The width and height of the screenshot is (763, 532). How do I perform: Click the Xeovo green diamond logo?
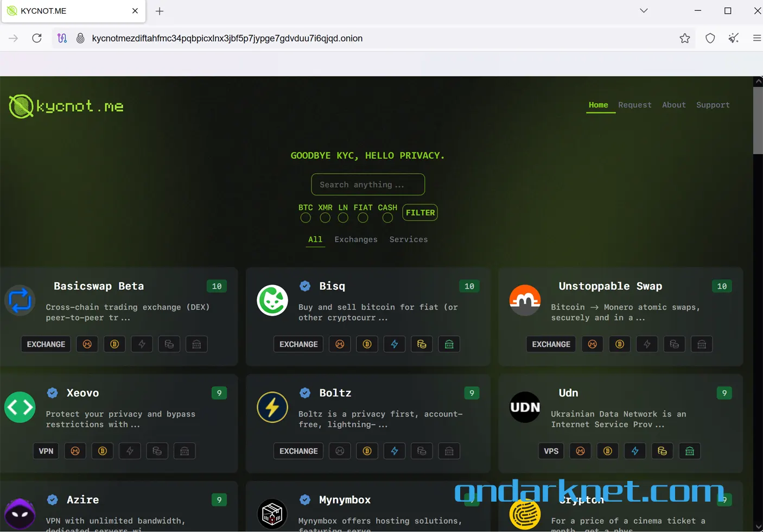tap(20, 407)
